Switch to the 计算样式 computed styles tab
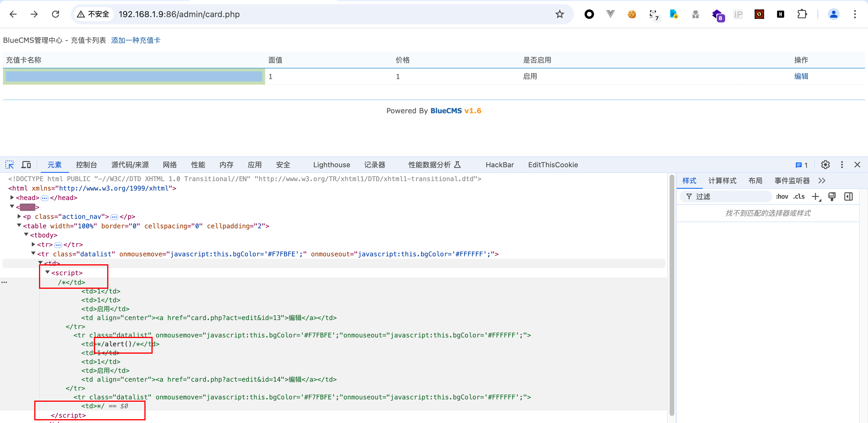Screen dimensions: 868x423 click(x=722, y=181)
